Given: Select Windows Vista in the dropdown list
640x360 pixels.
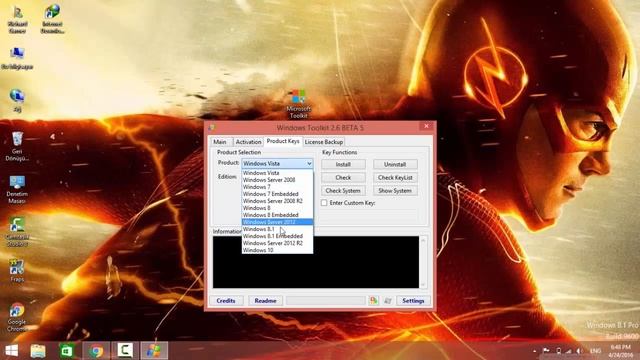Looking at the screenshot, I should click(x=278, y=173).
